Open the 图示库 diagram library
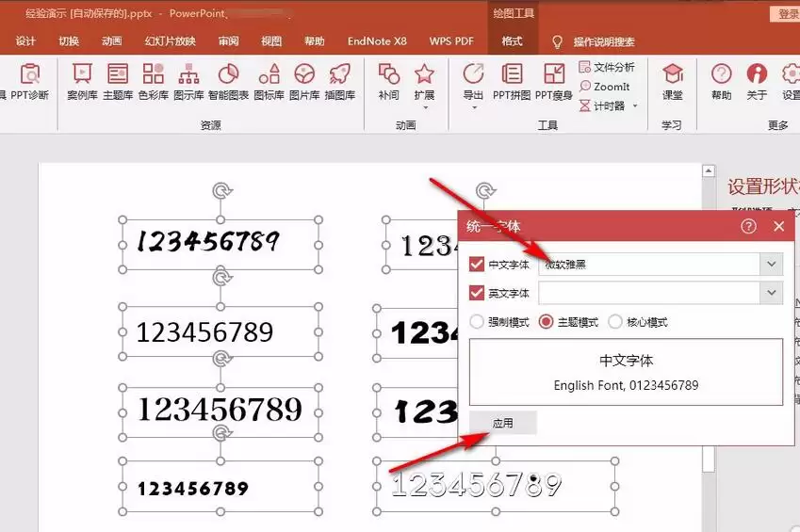The height and width of the screenshot is (532, 800). (x=188, y=81)
